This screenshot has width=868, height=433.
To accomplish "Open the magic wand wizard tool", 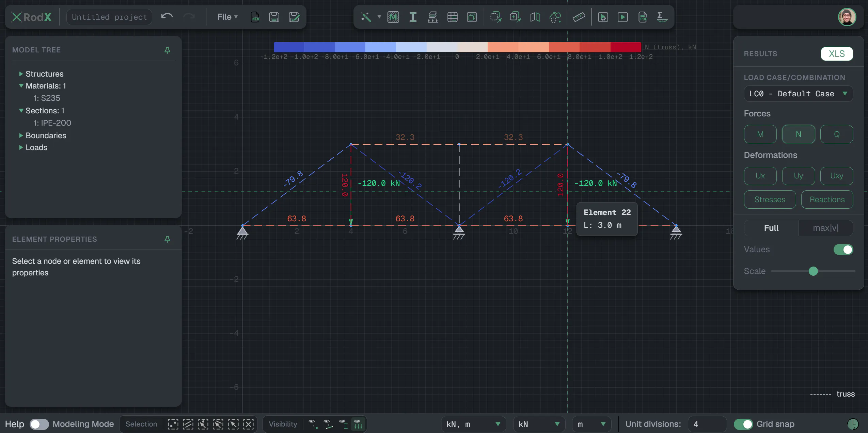I will pyautogui.click(x=366, y=17).
